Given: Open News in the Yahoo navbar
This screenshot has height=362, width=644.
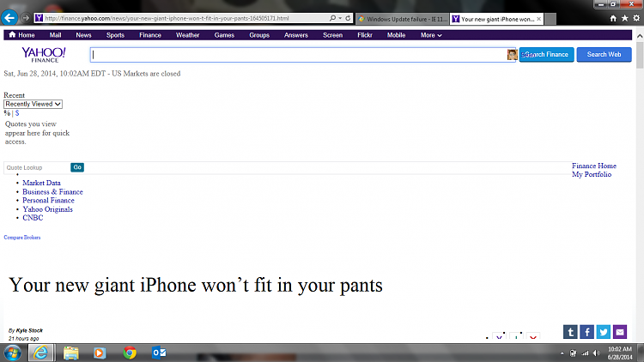Looking at the screenshot, I should point(83,35).
